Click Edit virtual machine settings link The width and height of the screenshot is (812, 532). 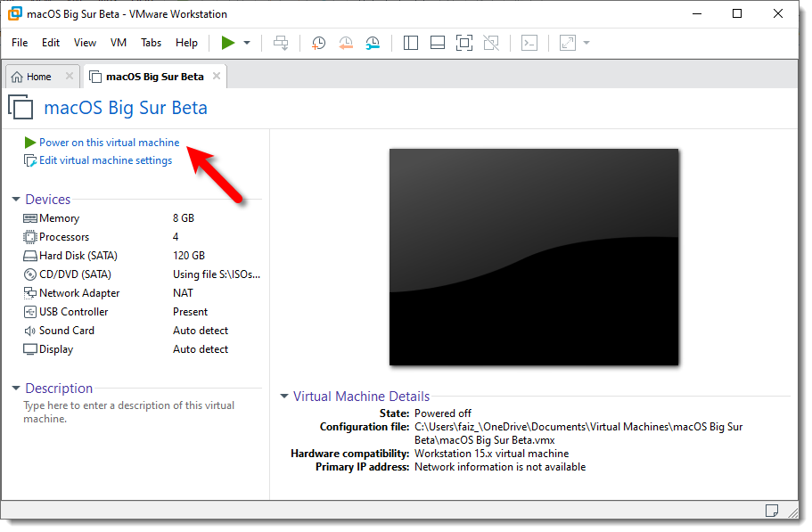(105, 160)
